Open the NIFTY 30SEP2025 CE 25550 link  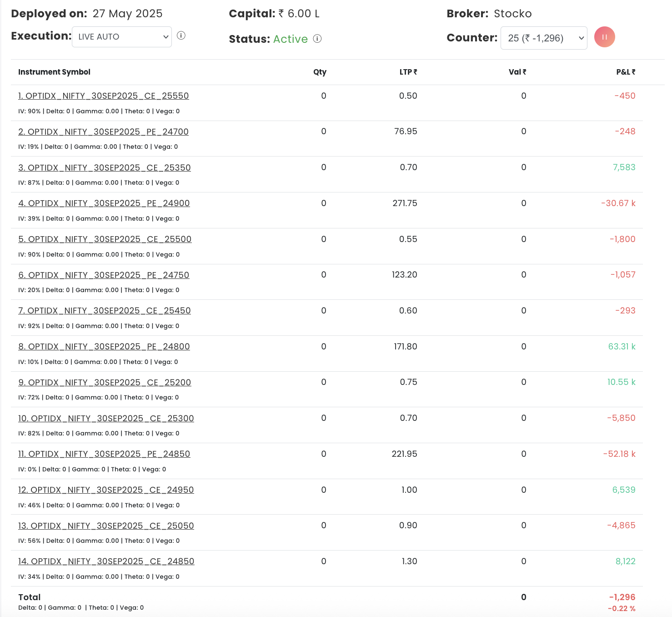tap(103, 96)
